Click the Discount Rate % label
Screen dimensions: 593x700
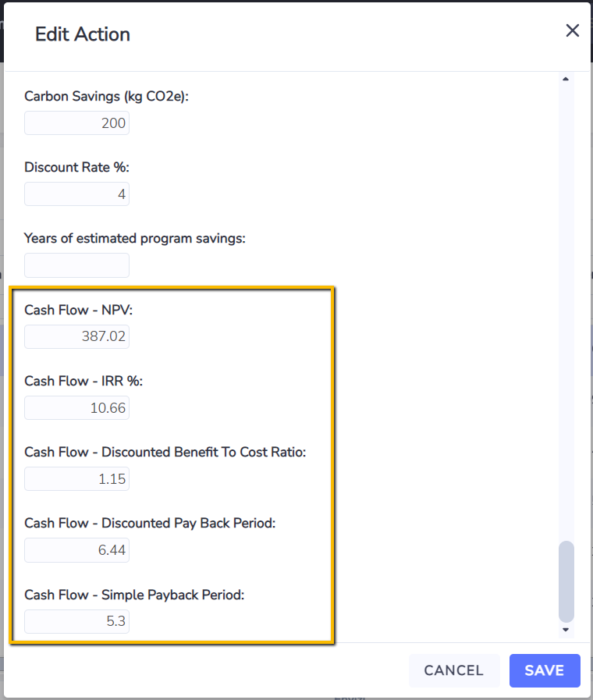coord(76,167)
